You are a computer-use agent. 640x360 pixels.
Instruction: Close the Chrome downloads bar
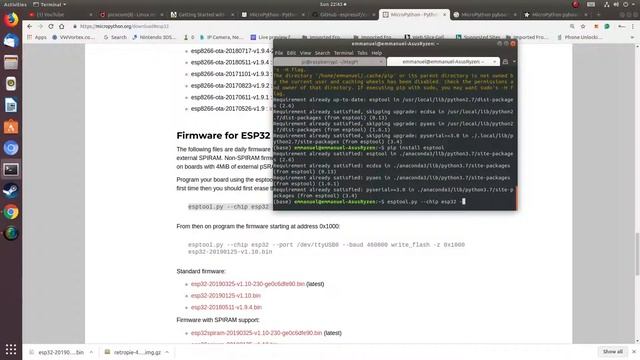[634, 352]
